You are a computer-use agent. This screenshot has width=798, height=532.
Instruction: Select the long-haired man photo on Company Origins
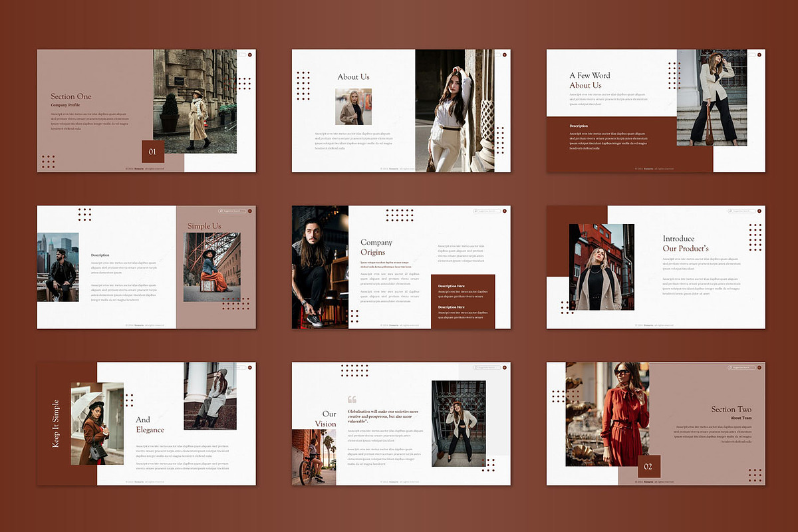(x=320, y=267)
